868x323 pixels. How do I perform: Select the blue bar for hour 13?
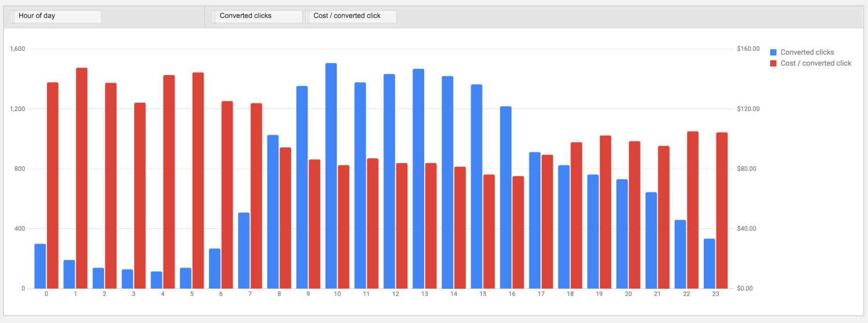pyautogui.click(x=418, y=179)
